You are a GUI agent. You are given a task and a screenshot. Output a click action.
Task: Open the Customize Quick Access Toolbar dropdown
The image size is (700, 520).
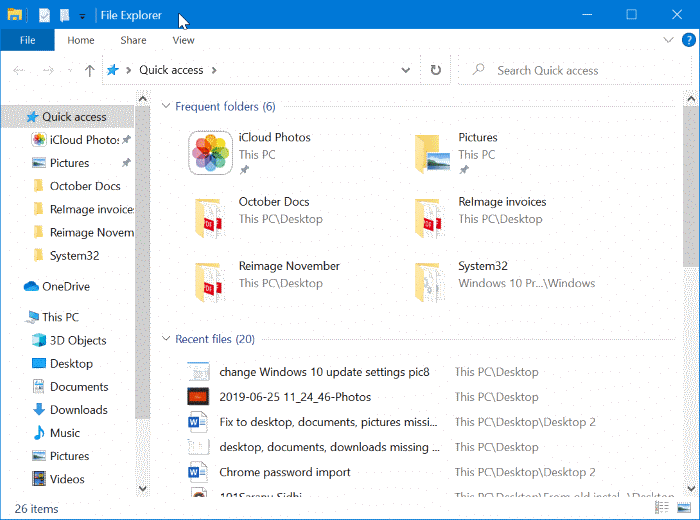pos(82,17)
